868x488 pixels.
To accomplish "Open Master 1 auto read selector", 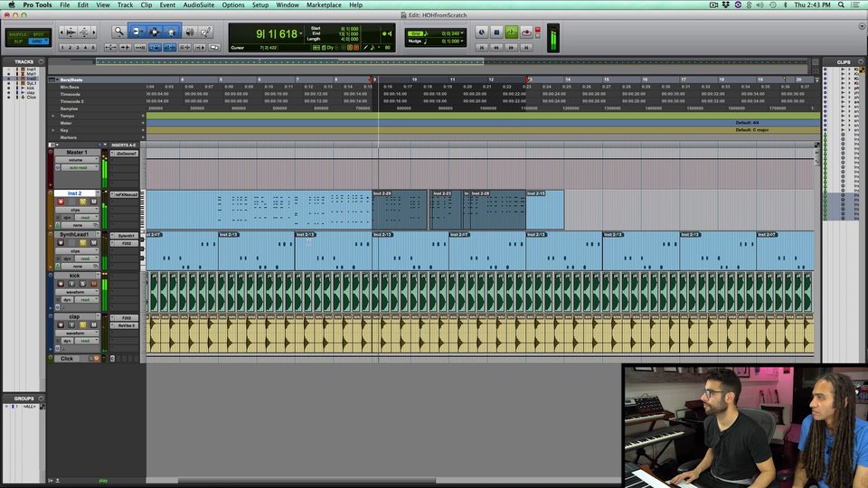I will point(80,168).
